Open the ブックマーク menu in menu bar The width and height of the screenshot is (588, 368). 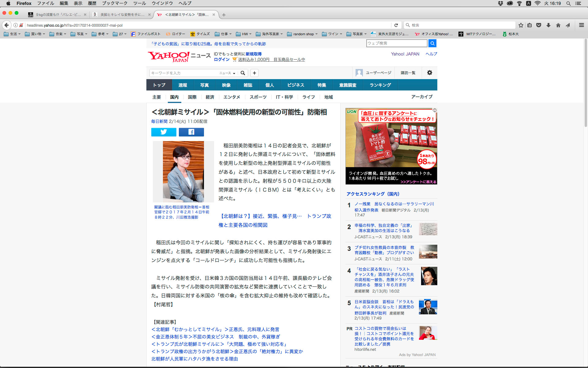(x=115, y=3)
